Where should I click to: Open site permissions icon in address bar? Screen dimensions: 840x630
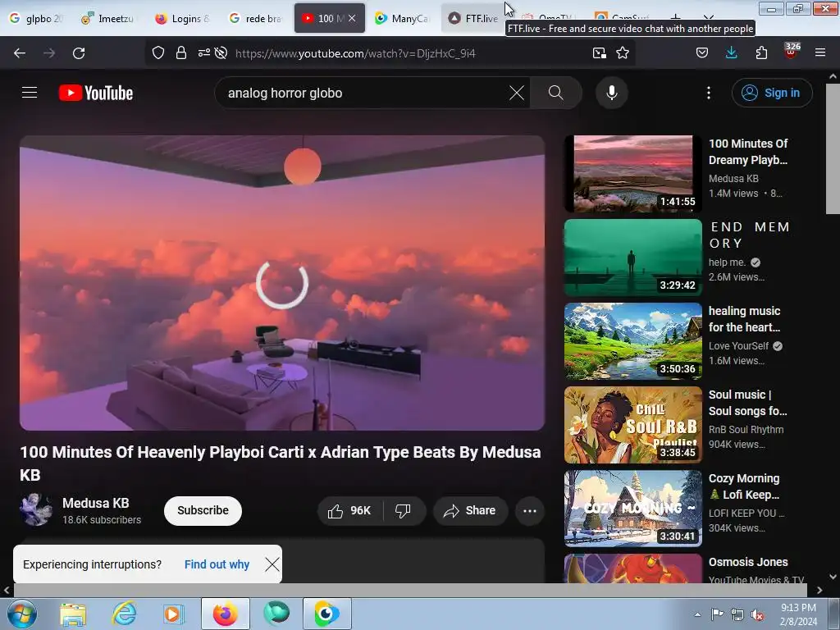click(204, 53)
